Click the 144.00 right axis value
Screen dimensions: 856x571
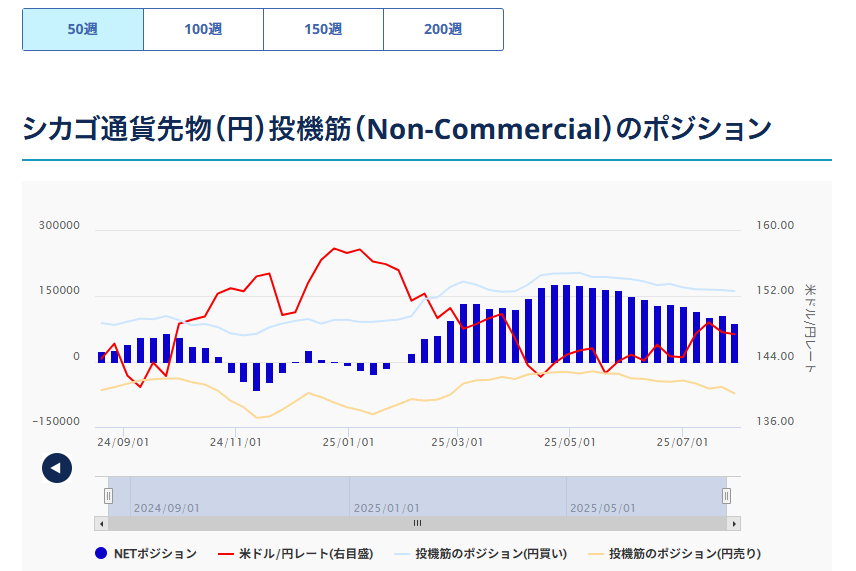[x=775, y=356]
